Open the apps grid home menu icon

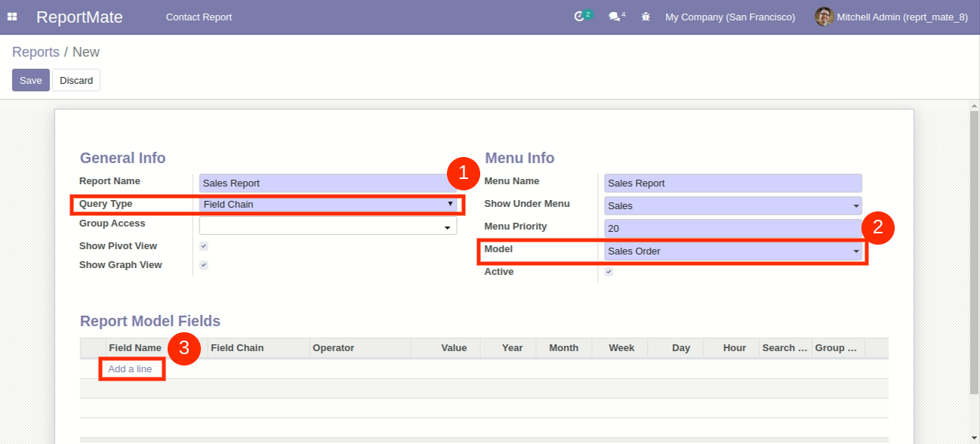[x=12, y=17]
